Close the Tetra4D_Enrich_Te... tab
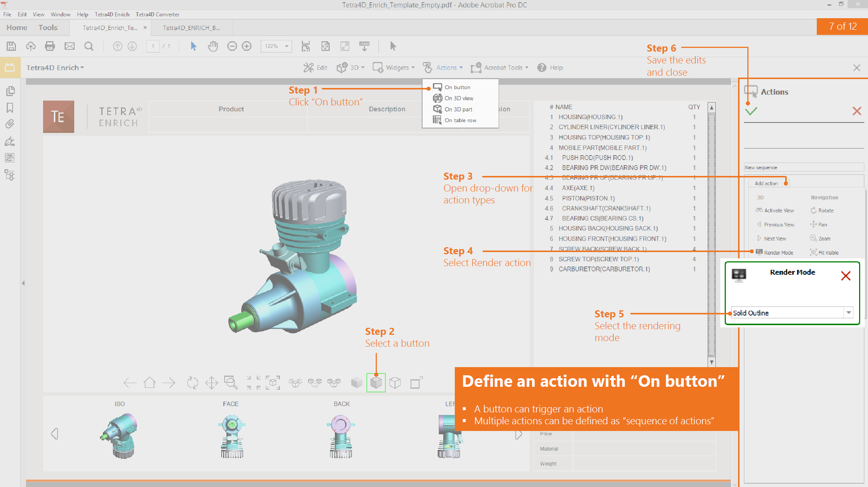 pos(145,27)
